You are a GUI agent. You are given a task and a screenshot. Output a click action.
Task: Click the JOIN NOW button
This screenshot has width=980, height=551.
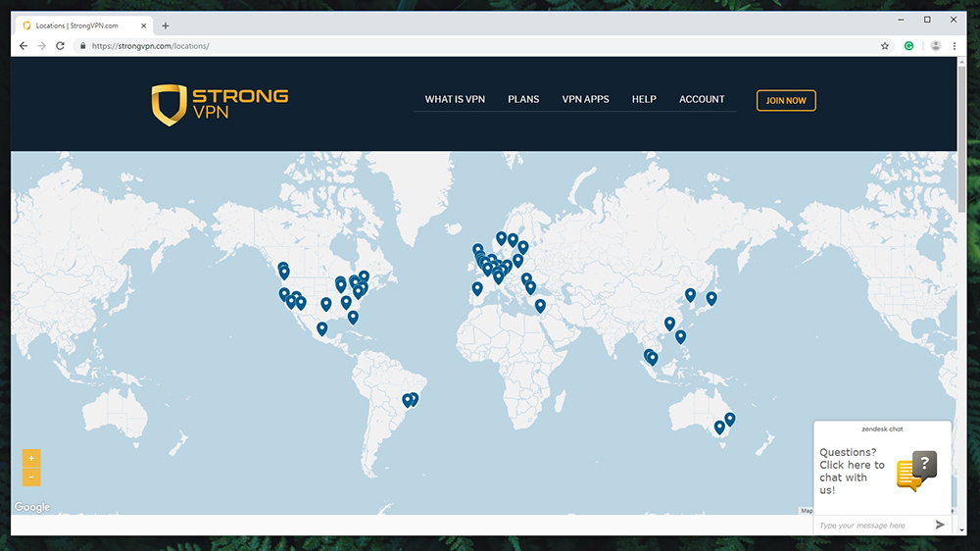coord(786,101)
